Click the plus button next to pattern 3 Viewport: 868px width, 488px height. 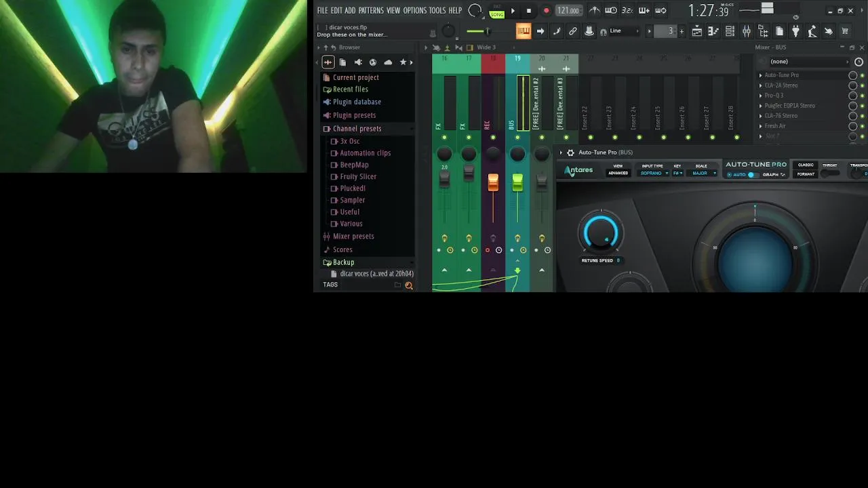point(682,31)
